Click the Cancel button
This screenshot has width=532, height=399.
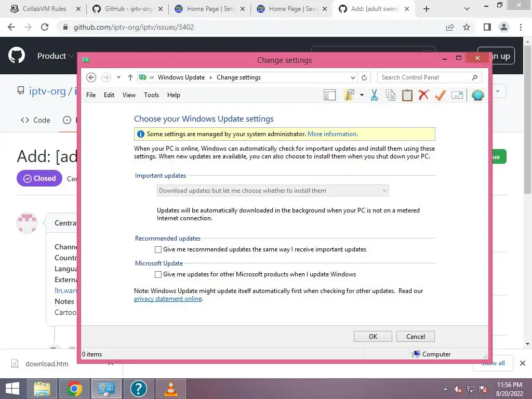tap(415, 336)
